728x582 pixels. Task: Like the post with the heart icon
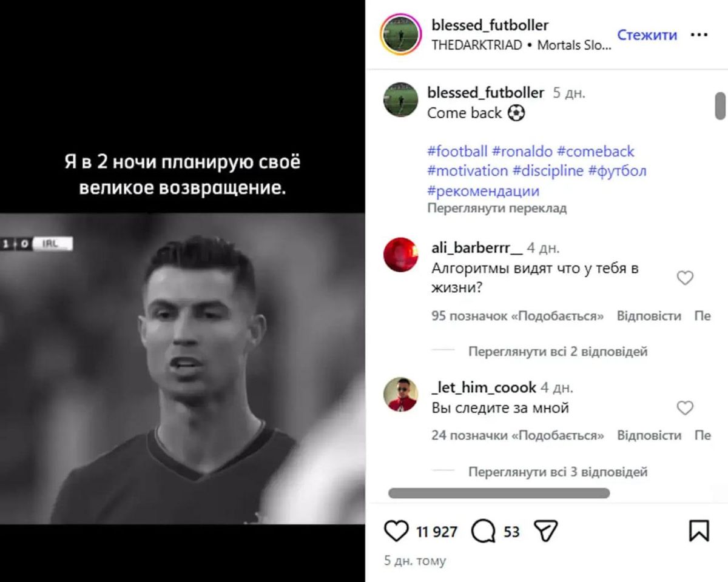[x=396, y=532]
